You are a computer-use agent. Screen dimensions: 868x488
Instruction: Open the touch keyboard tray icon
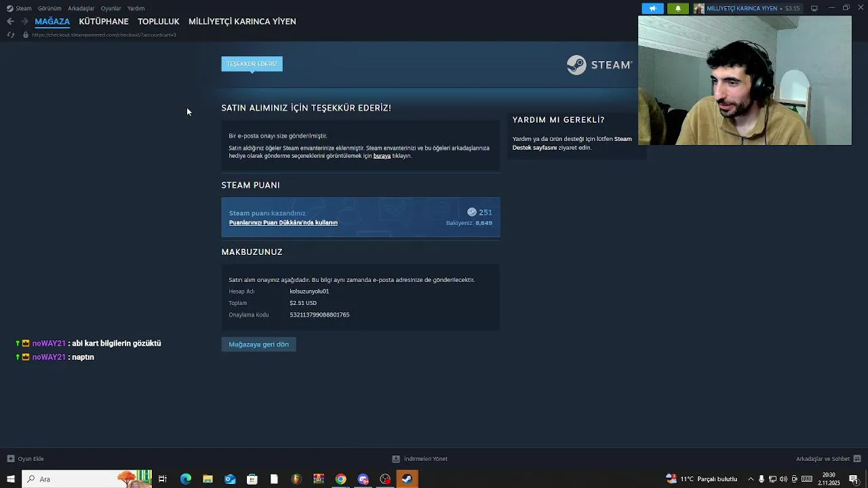[807, 479]
